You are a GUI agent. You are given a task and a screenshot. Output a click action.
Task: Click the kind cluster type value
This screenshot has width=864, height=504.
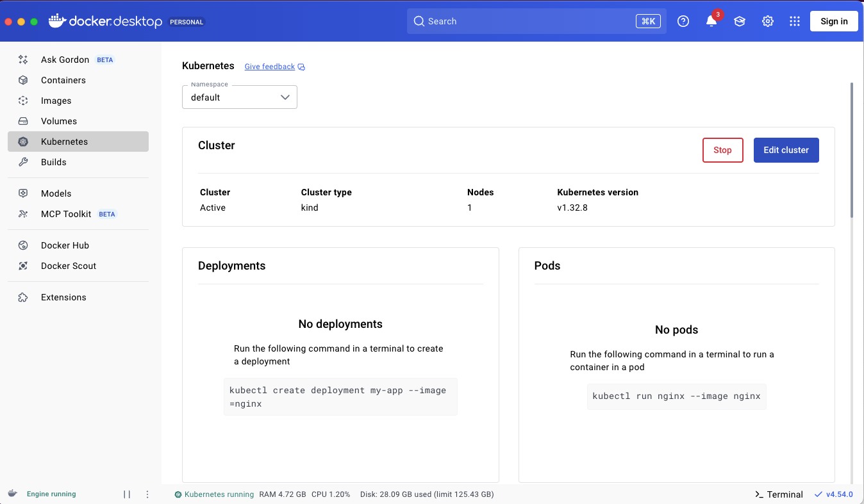(x=310, y=207)
